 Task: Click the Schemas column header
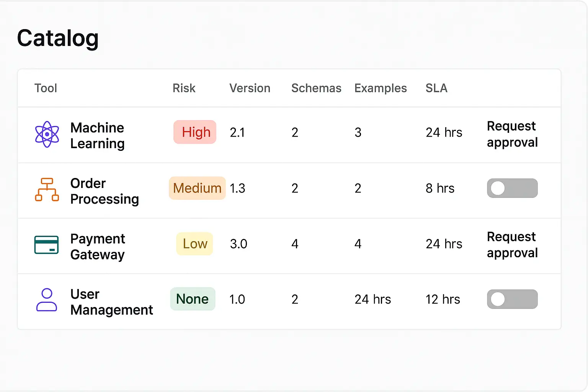(x=316, y=88)
